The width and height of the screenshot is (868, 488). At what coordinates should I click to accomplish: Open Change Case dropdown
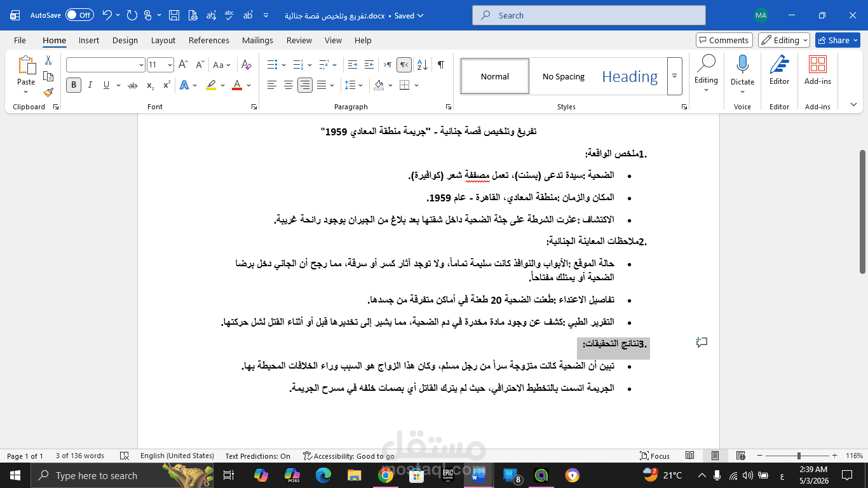point(222,65)
